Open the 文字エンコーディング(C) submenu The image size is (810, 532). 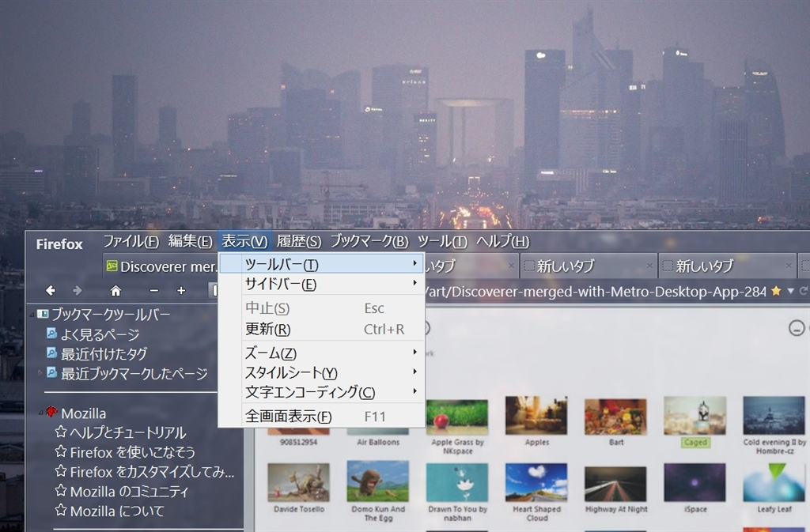321,391
